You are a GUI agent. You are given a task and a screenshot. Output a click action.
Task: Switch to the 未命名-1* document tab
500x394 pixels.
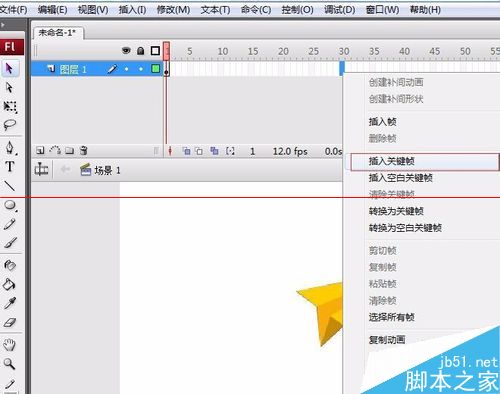tap(58, 33)
